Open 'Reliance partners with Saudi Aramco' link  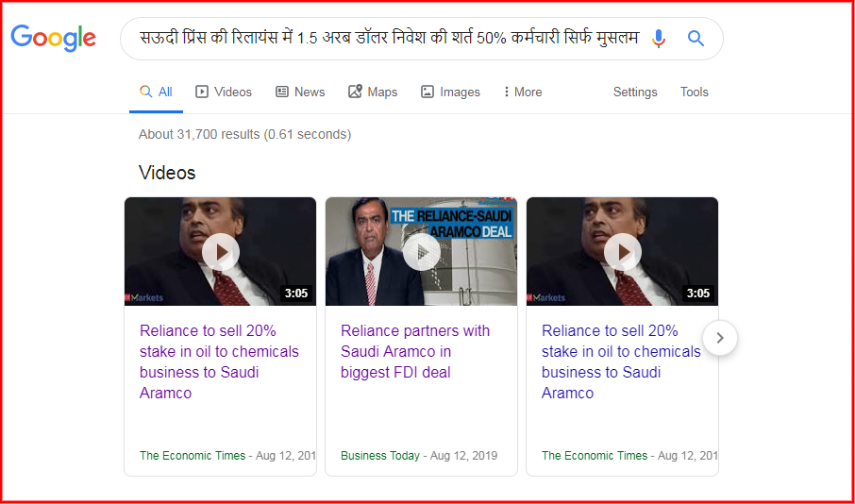(x=415, y=351)
